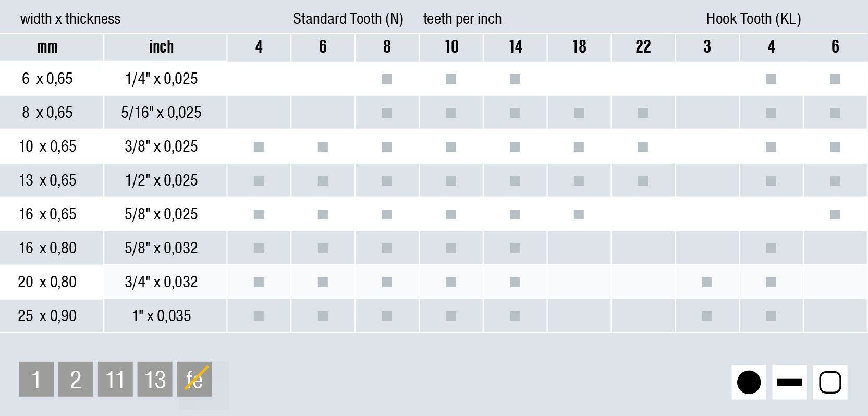Click 10 x 0,65 marker under 4 TPI standard
The width and height of the screenshot is (868, 416).
(x=259, y=146)
